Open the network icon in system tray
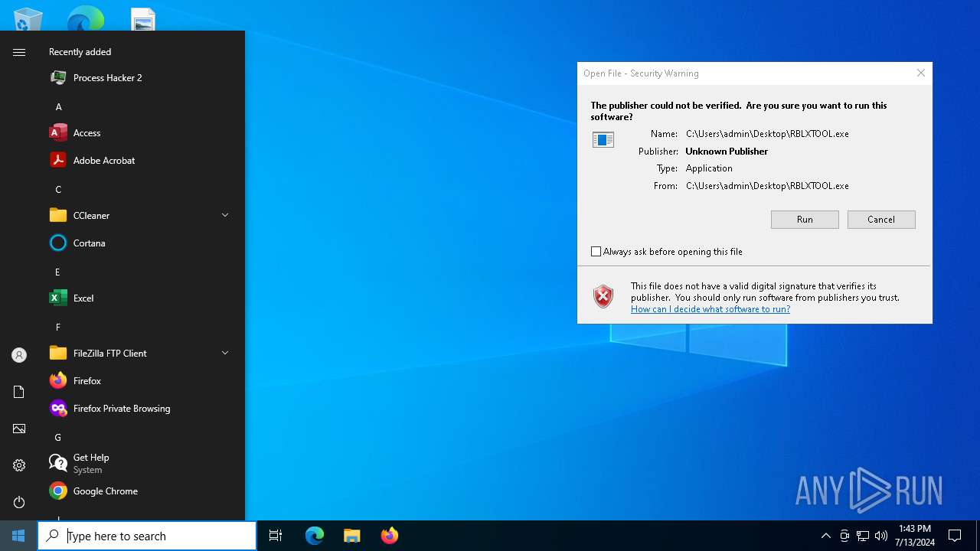The width and height of the screenshot is (980, 551). point(863,536)
